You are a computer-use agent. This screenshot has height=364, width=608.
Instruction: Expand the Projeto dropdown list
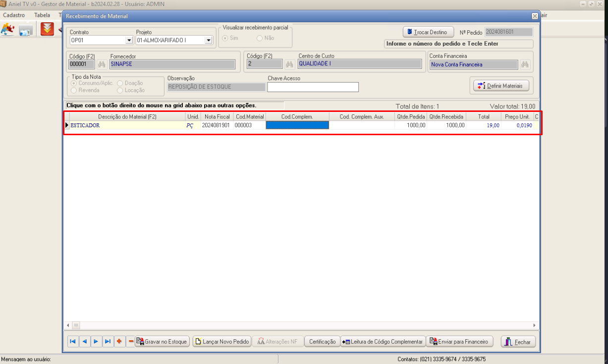point(209,40)
